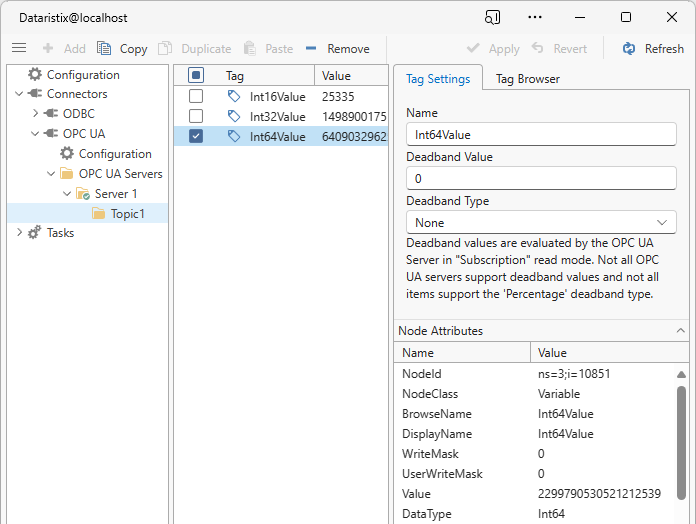Click the Deadband Value input field
This screenshot has width=696, height=524.
click(541, 178)
